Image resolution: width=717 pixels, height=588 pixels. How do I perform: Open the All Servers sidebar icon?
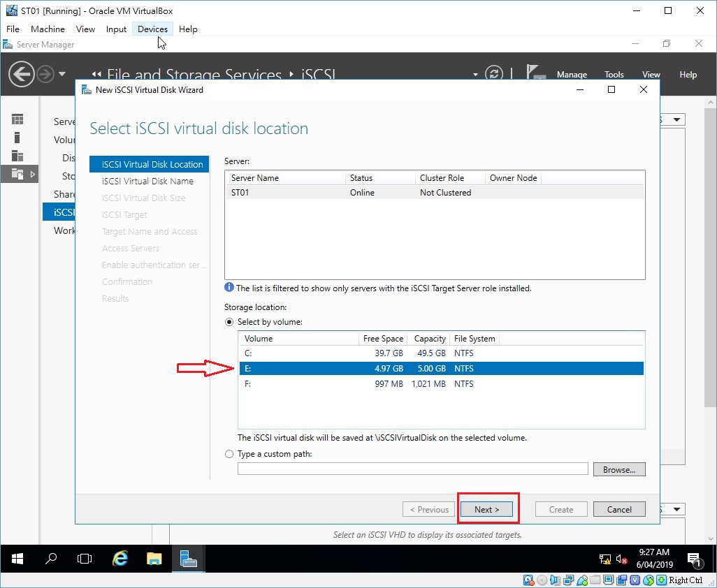(17, 156)
